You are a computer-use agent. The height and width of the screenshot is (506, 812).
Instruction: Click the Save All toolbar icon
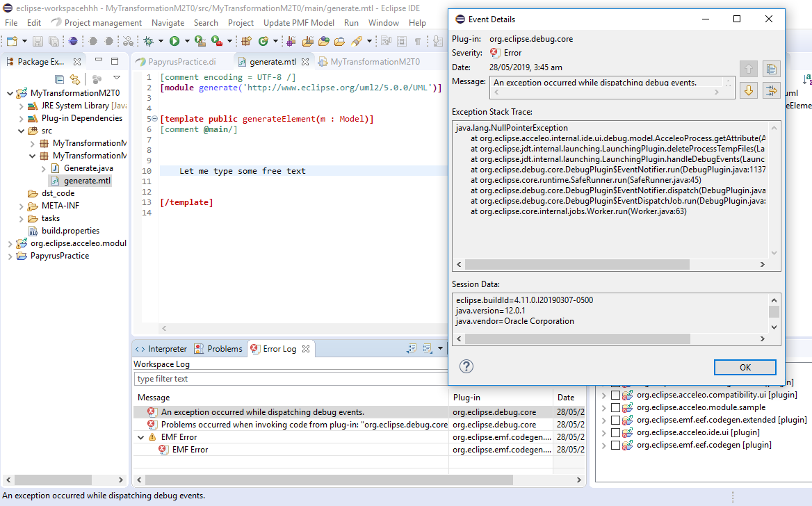[x=54, y=41]
